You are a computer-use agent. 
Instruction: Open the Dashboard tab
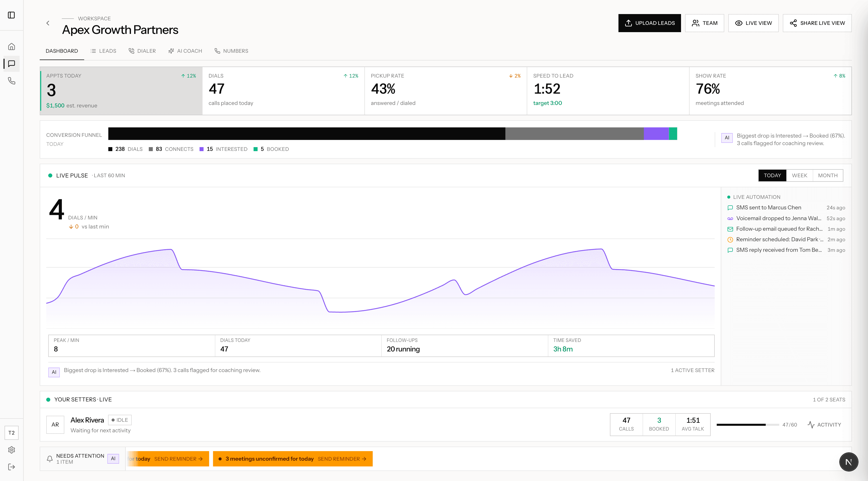tap(62, 51)
